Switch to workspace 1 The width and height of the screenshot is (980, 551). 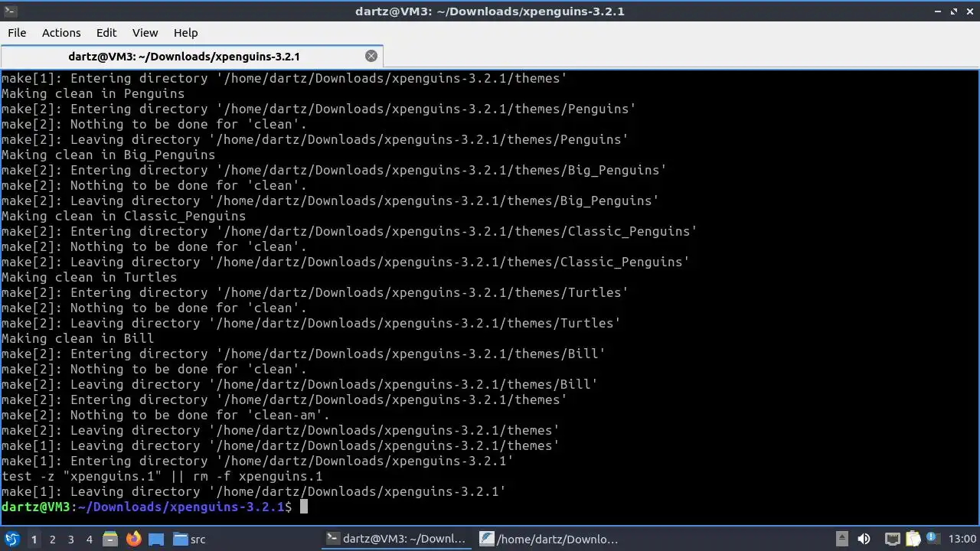34,540
